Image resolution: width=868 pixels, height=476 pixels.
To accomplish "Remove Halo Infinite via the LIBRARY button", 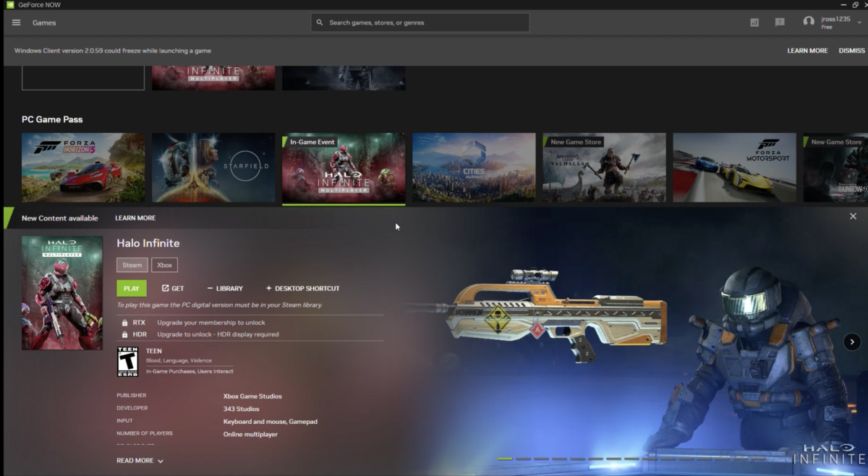I will click(x=225, y=288).
